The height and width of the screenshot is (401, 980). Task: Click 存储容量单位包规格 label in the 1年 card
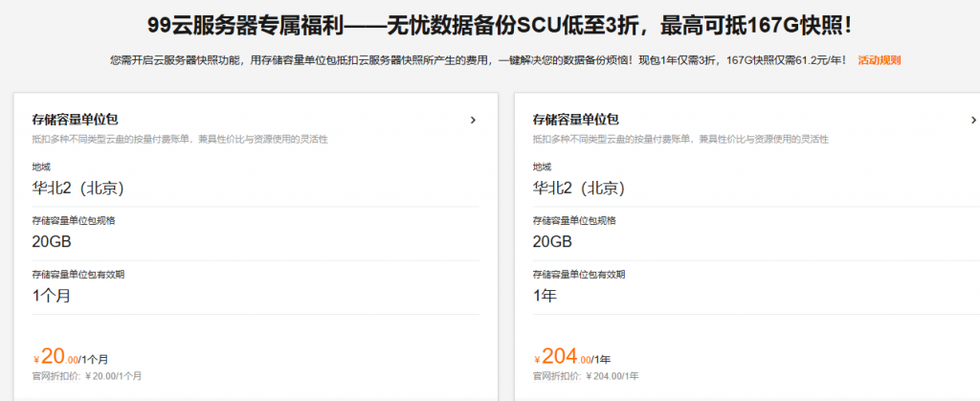574,220
